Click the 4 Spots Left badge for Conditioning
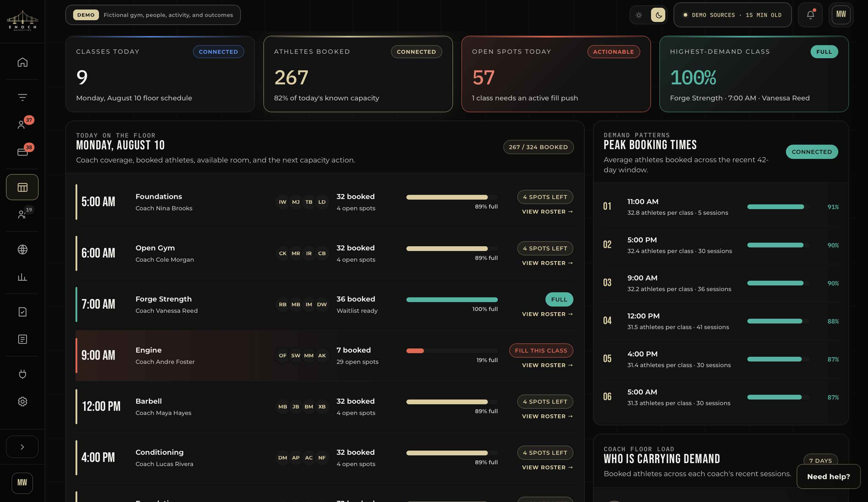 (x=545, y=453)
